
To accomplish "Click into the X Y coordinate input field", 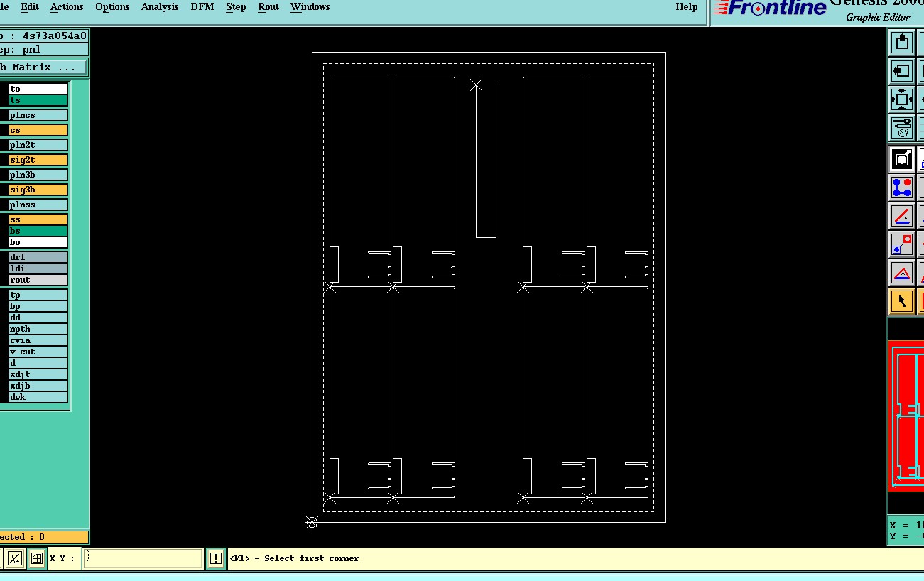I will click(143, 558).
